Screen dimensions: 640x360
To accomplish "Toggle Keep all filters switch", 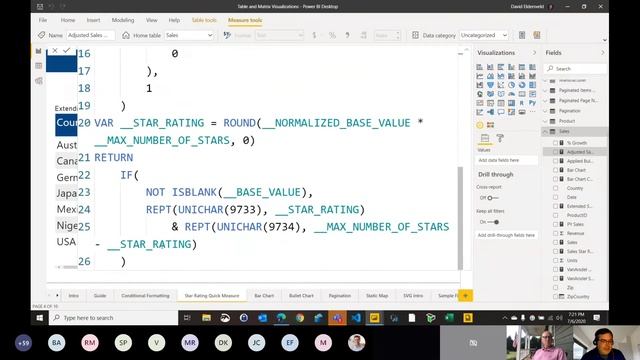I will pos(493,222).
